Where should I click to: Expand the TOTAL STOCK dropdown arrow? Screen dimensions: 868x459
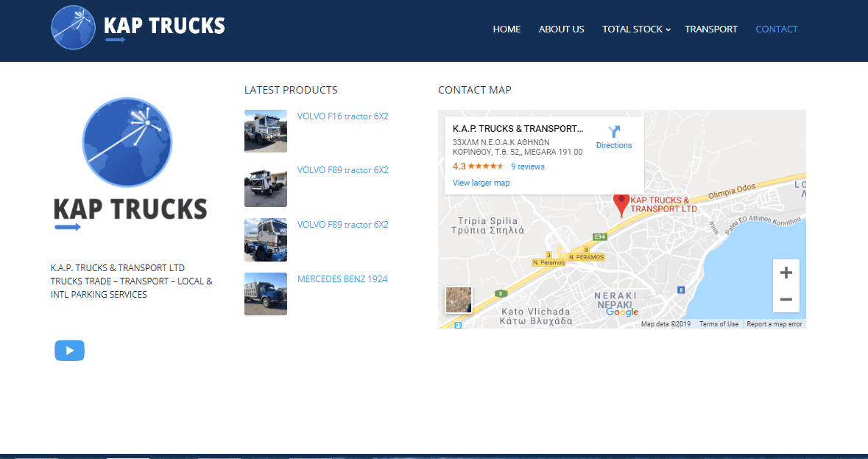pos(668,30)
